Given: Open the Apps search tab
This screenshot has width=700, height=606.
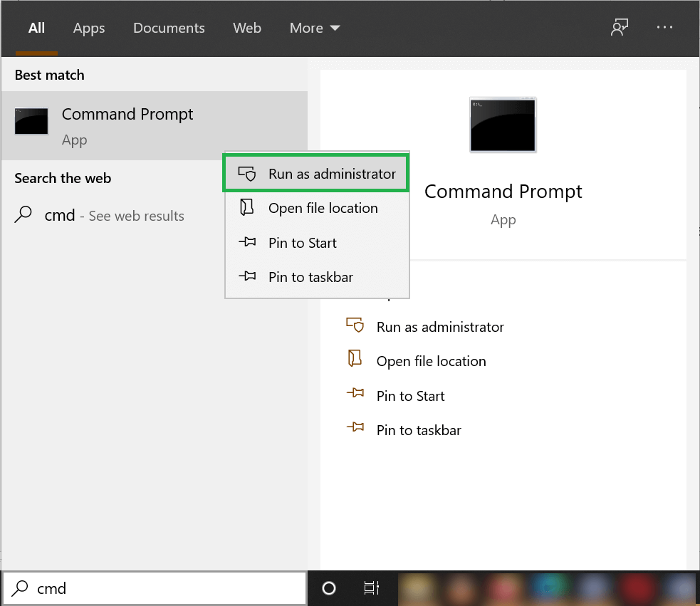Looking at the screenshot, I should pyautogui.click(x=89, y=28).
